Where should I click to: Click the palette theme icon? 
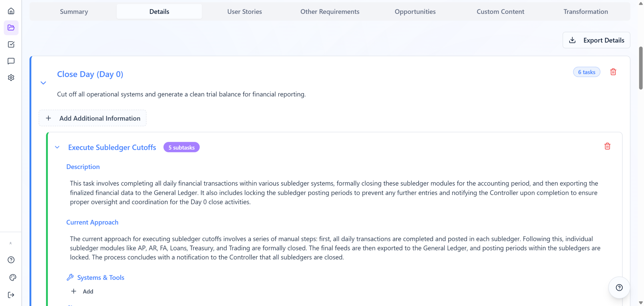pos(13,277)
